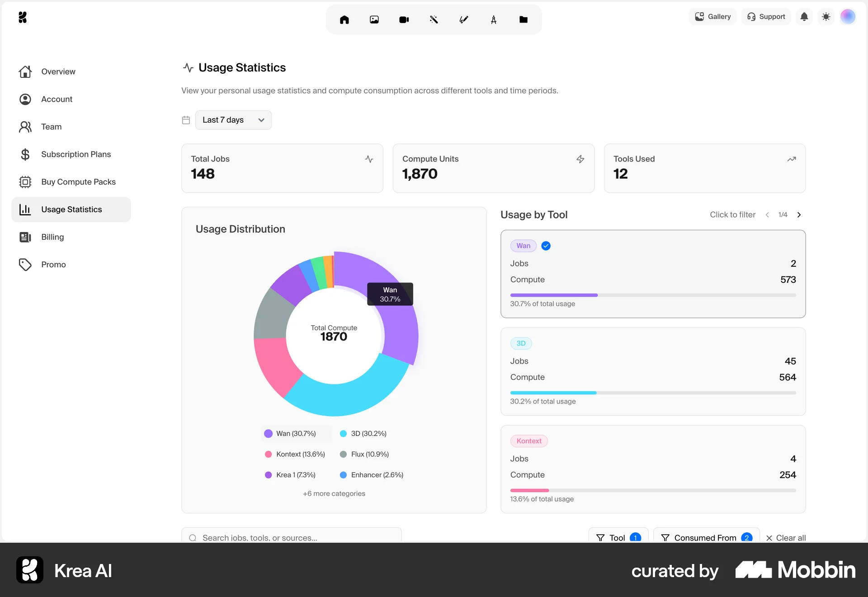Screen dimensions: 868x597
Task: Open the Consumed From filter dropdown
Action: coord(706,537)
